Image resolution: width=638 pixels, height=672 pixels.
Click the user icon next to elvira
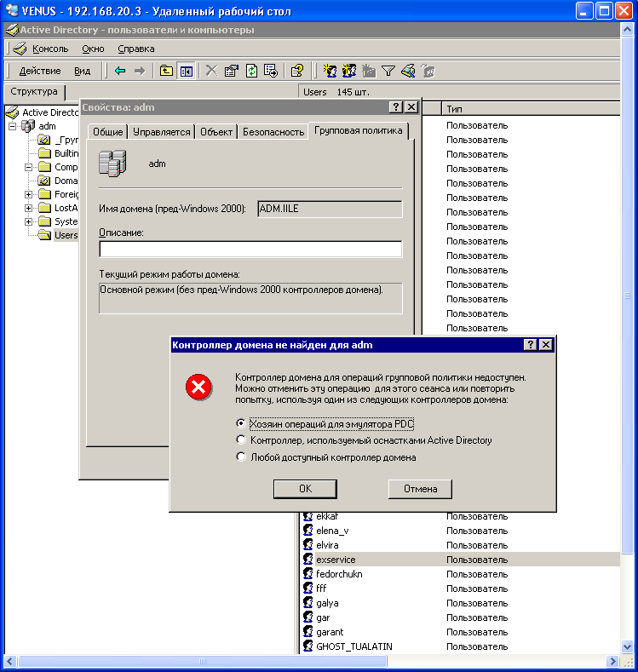tap(308, 545)
